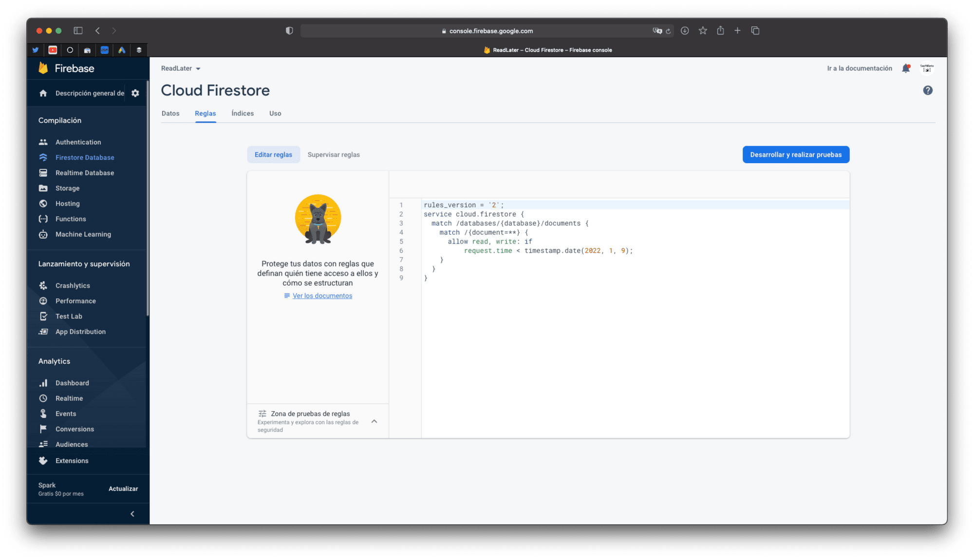Click the Events icon under Analytics
974x560 pixels.
coord(43,413)
